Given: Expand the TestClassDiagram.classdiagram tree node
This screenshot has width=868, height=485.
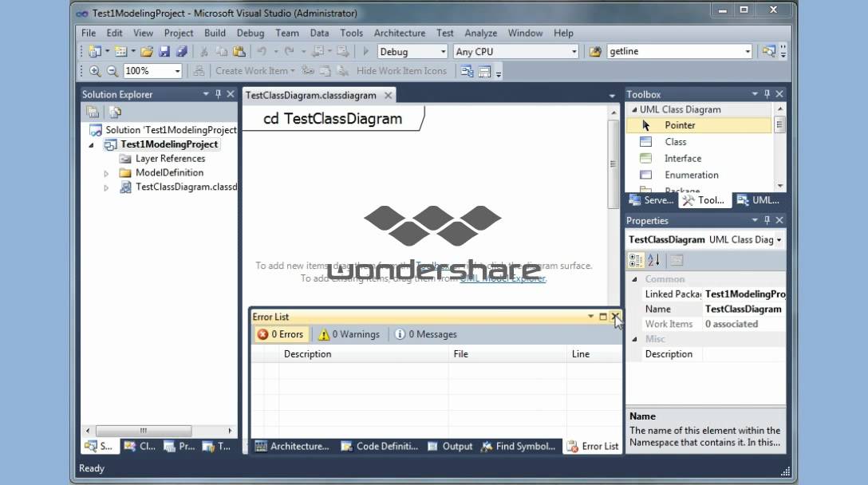Looking at the screenshot, I should pos(106,187).
